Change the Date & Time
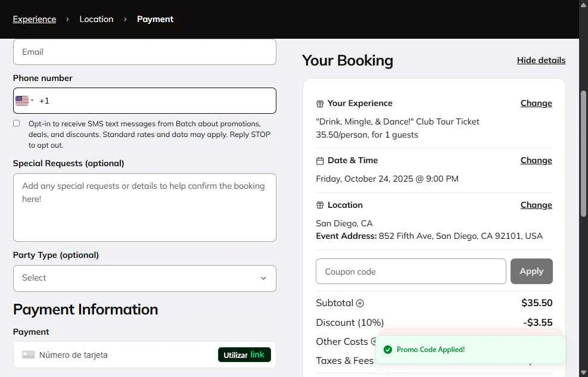This screenshot has height=377, width=588. (x=536, y=160)
